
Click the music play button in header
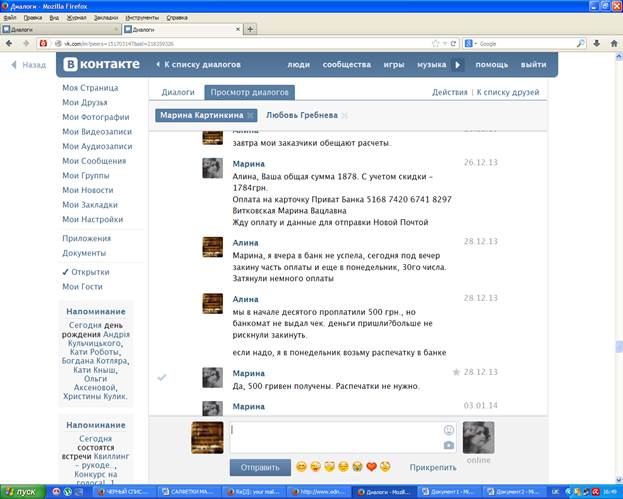click(x=457, y=65)
